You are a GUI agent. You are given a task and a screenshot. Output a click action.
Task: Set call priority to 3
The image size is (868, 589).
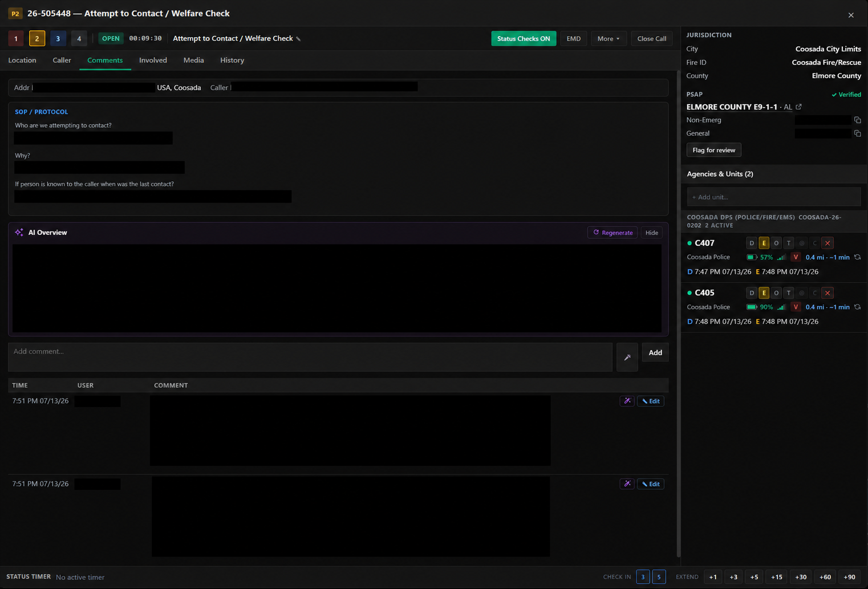click(x=58, y=39)
